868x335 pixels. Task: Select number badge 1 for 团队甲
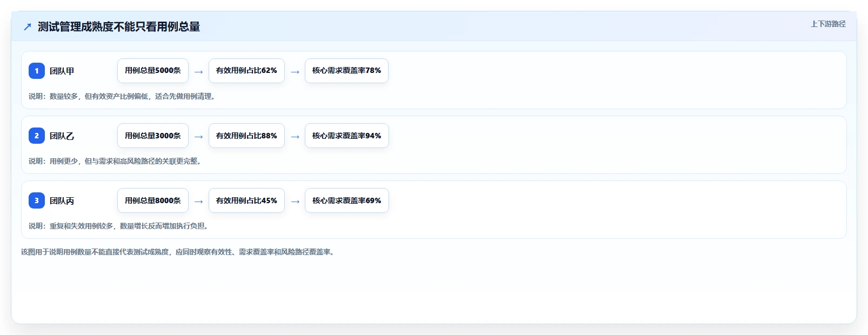coord(37,71)
